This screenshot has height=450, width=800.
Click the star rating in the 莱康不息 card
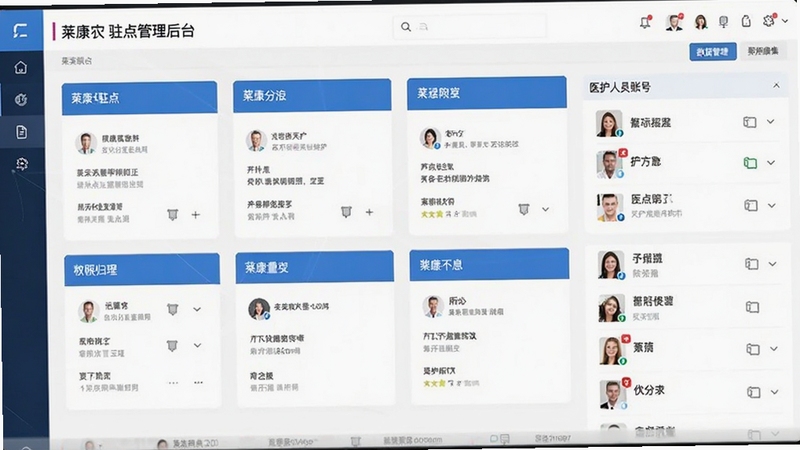pyautogui.click(x=434, y=383)
